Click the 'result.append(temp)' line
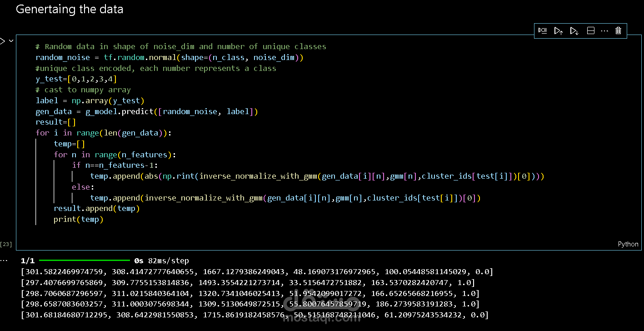Viewport: 644px width, 331px height. point(97,208)
